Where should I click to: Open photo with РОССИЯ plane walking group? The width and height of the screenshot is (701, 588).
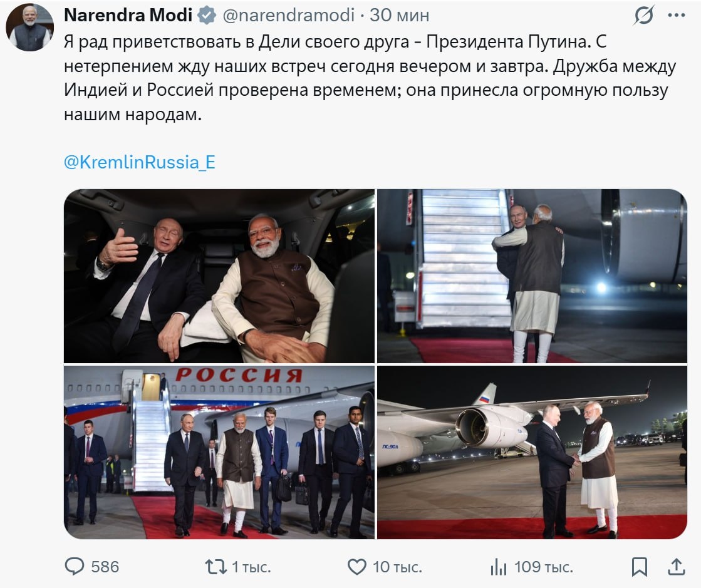[x=219, y=452]
